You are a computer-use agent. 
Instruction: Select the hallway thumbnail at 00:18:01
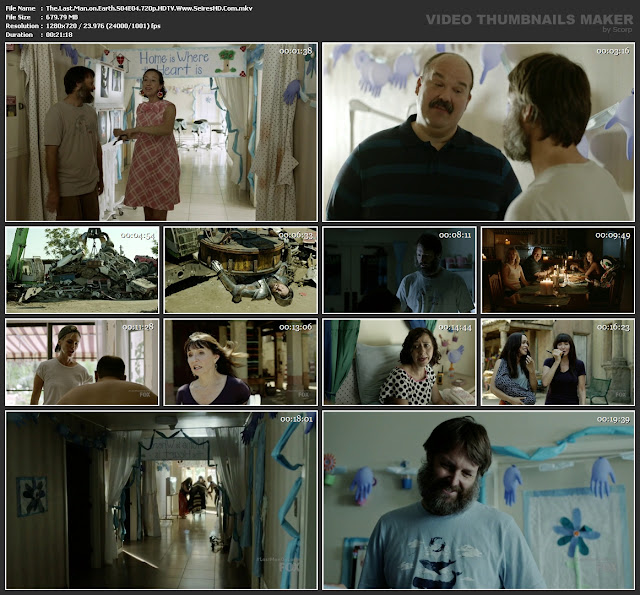click(x=161, y=500)
